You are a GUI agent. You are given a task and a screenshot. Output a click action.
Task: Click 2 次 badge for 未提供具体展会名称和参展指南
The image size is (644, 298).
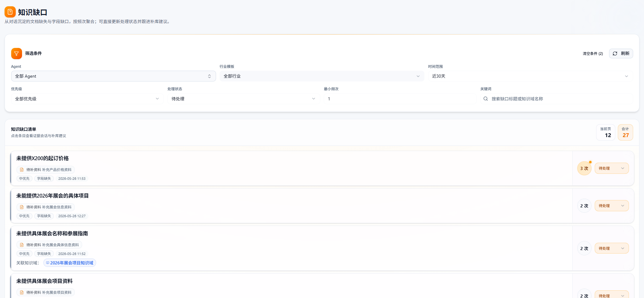[x=584, y=248]
